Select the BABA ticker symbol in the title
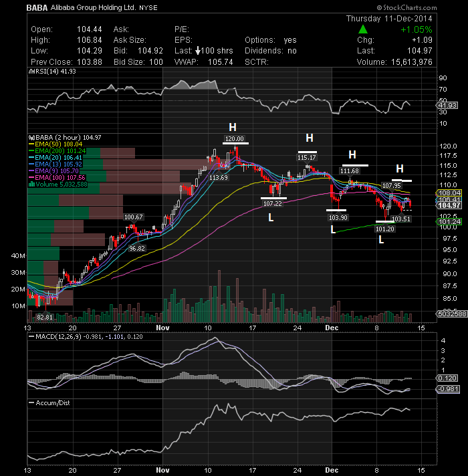This screenshot has width=468, height=476. pos(37,8)
